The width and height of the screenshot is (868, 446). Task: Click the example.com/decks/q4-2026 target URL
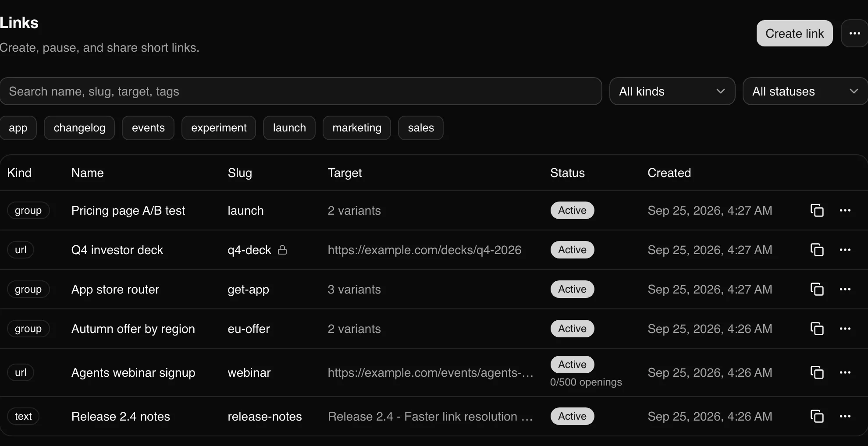pos(424,250)
